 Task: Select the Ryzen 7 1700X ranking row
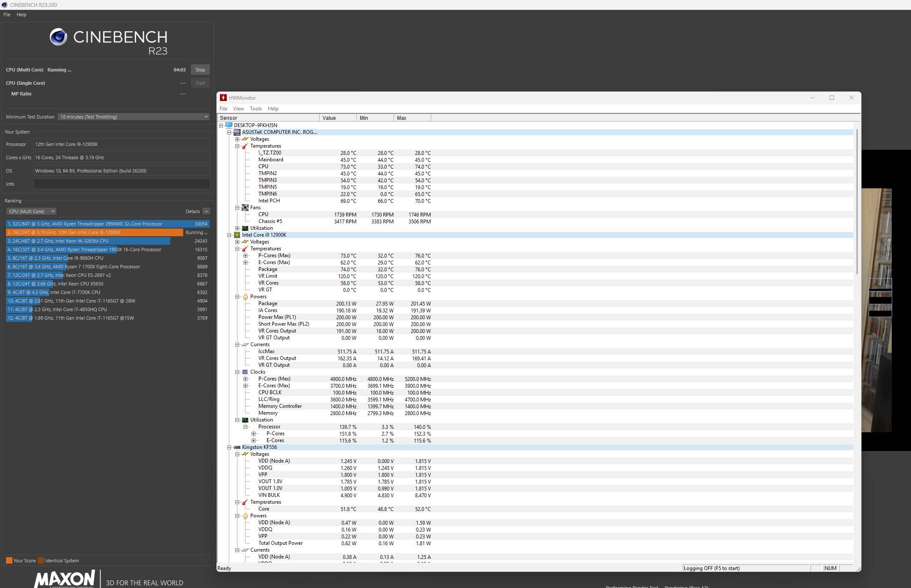[107, 267]
